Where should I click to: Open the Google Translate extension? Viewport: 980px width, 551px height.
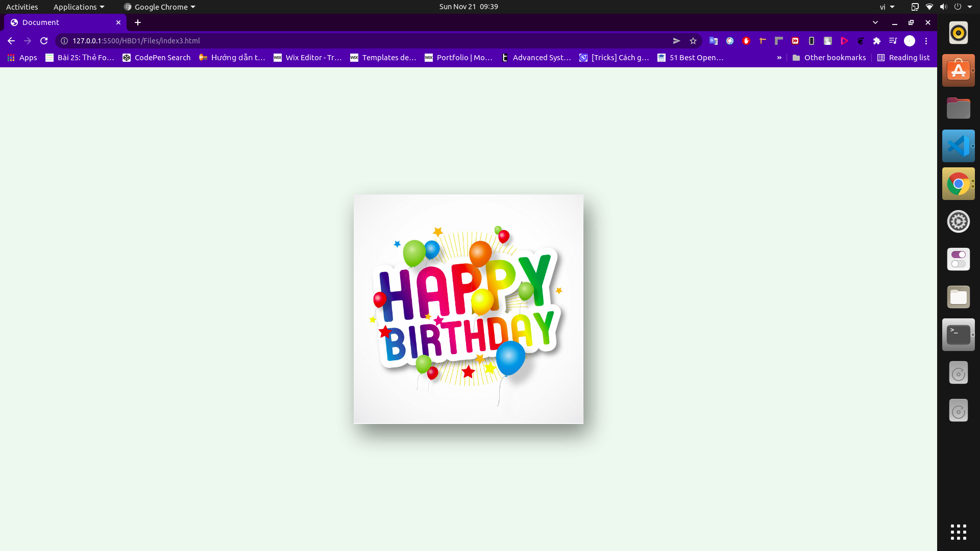coord(714,41)
